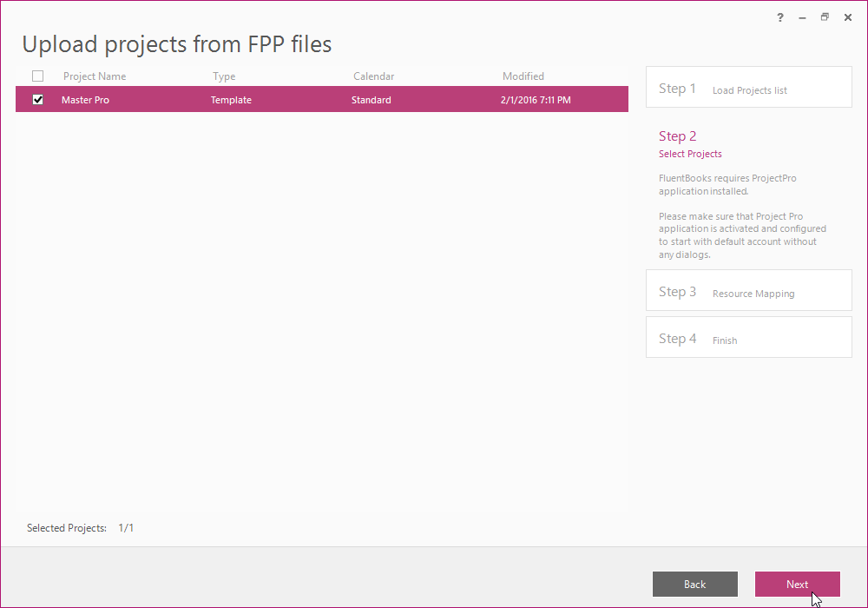This screenshot has height=608, width=868.
Task: Click the Back button
Action: tap(694, 585)
